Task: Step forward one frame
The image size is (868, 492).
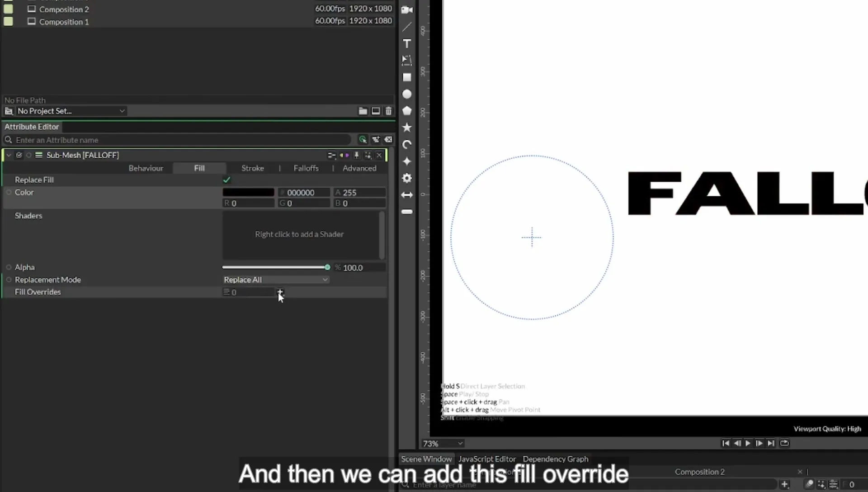Action: pyautogui.click(x=759, y=443)
